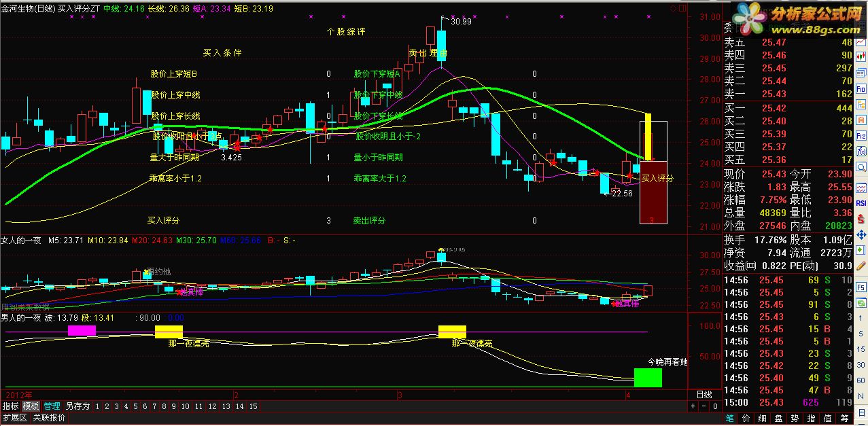Click the 卖出理由 heading

[428, 52]
